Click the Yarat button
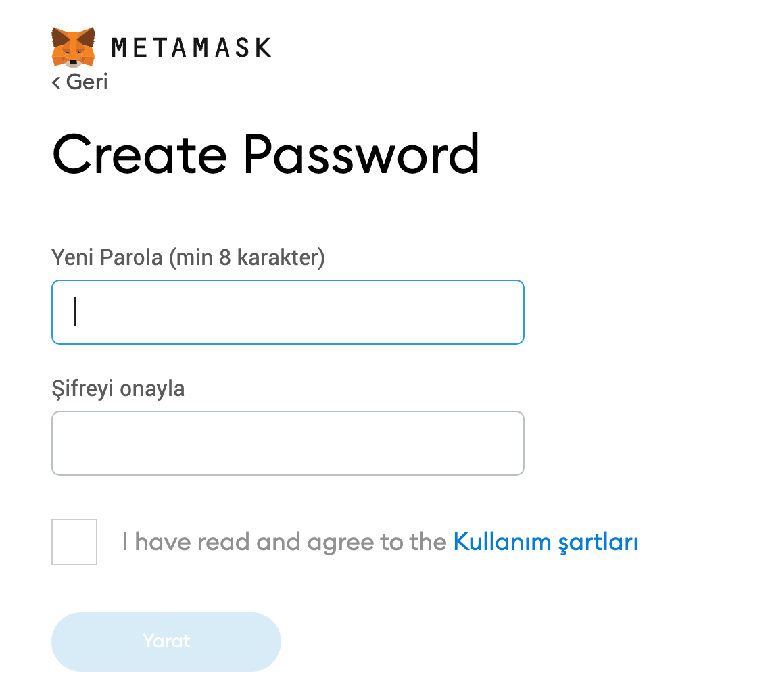Image resolution: width=772 pixels, height=700 pixels. click(x=166, y=641)
